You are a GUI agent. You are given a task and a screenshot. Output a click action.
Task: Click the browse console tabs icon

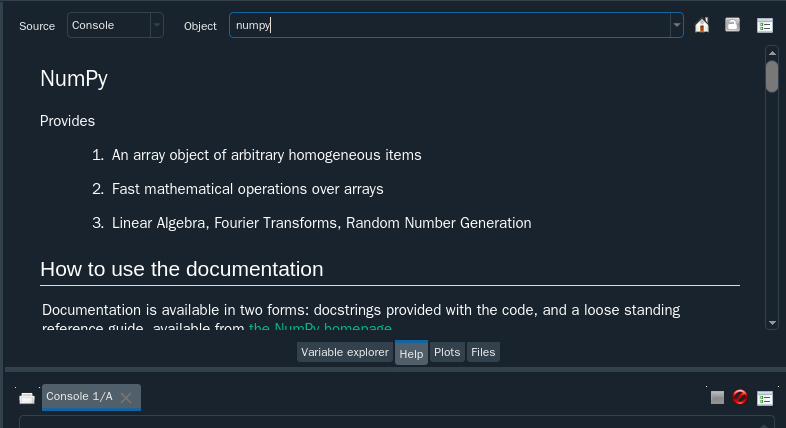pos(27,398)
